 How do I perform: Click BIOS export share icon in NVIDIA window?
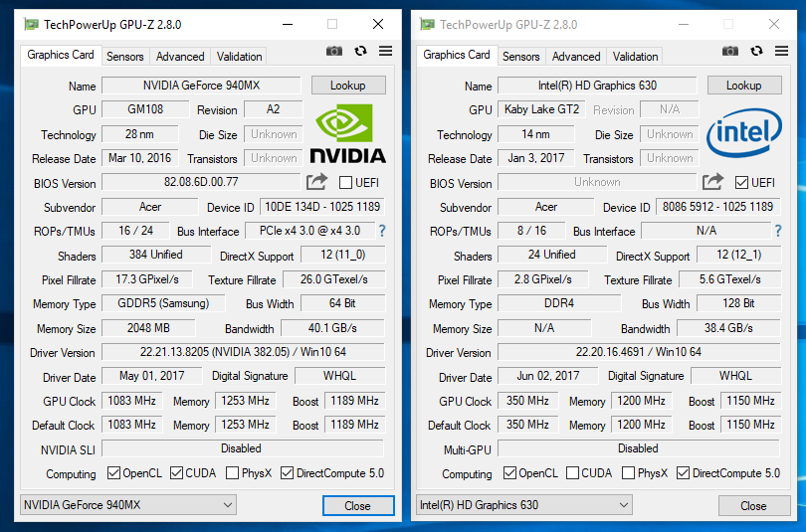pyautogui.click(x=316, y=181)
